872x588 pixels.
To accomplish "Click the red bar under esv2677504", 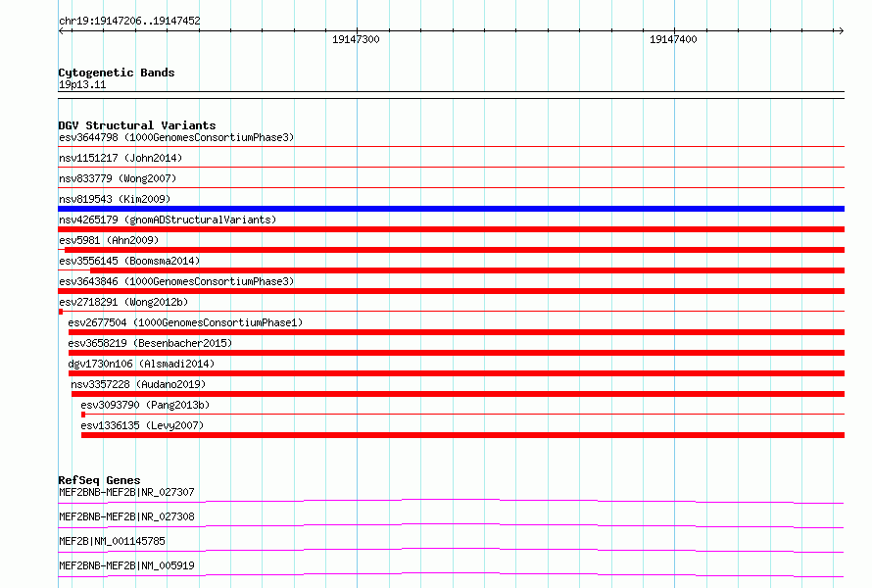I will click(456, 332).
